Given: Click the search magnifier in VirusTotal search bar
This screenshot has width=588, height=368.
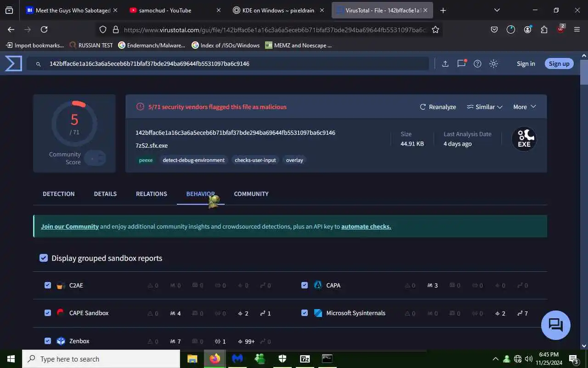Looking at the screenshot, I should coord(39,64).
